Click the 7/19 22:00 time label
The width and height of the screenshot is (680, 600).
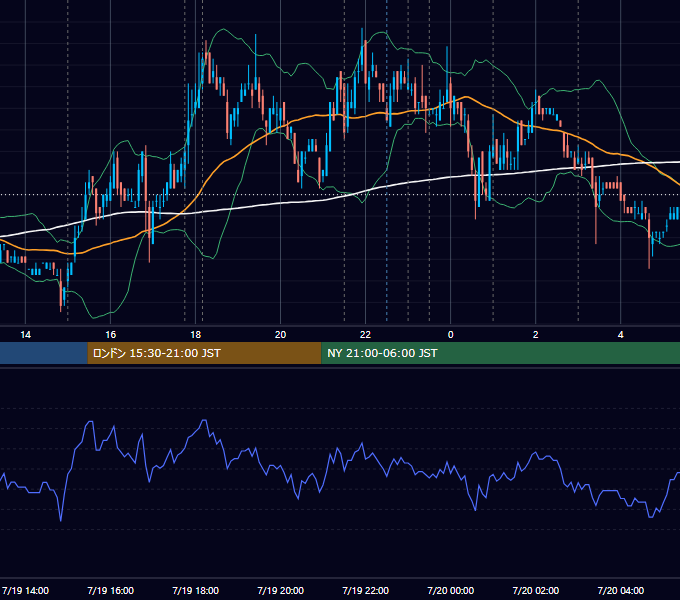click(366, 590)
